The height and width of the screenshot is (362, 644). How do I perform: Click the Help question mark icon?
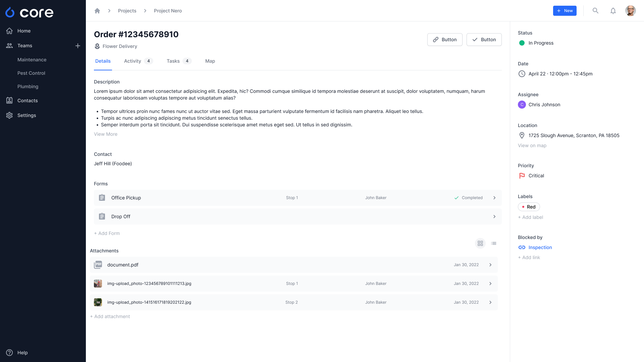(x=9, y=353)
